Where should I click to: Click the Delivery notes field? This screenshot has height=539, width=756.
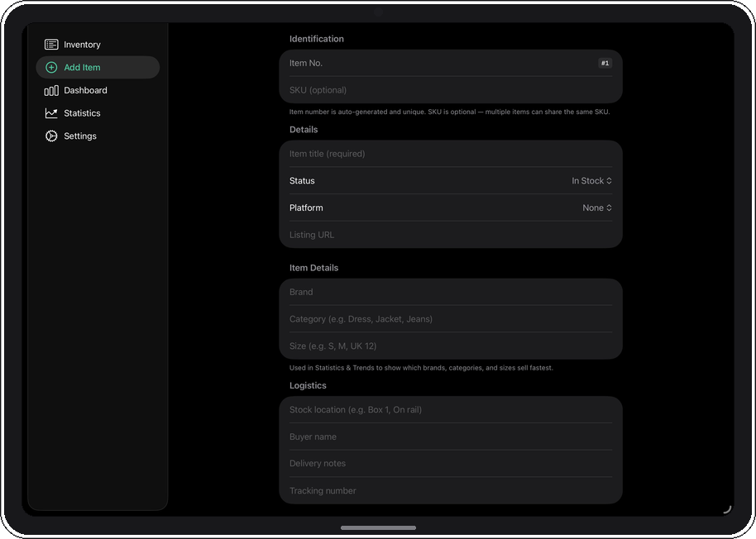[x=451, y=464]
